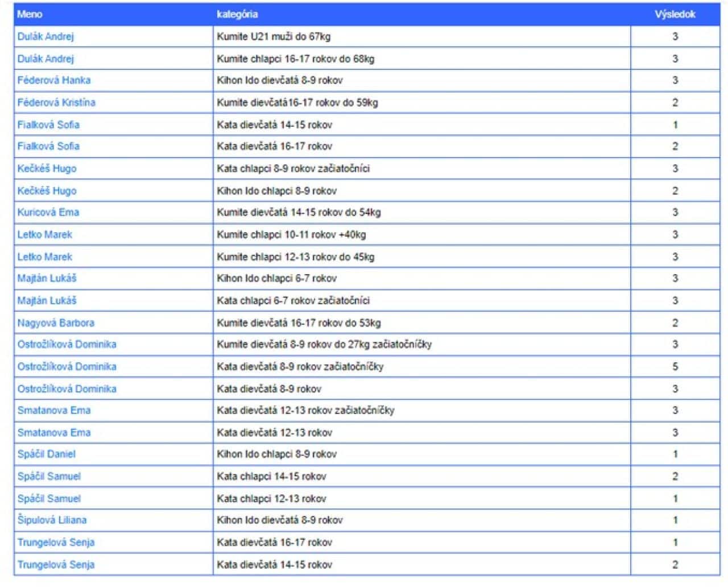Select the 'Kumite U21 muži do 67kg' cell
Viewport: 728px width, 587px height.
422,36
